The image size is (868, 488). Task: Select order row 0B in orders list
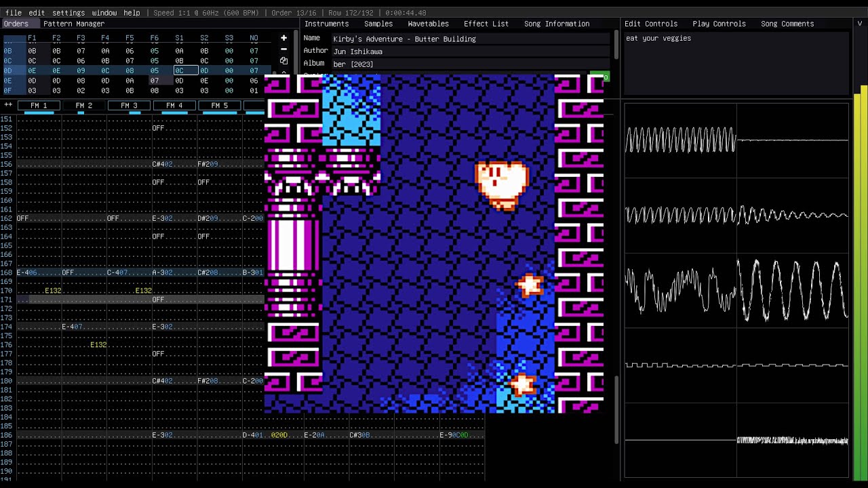[x=7, y=51]
